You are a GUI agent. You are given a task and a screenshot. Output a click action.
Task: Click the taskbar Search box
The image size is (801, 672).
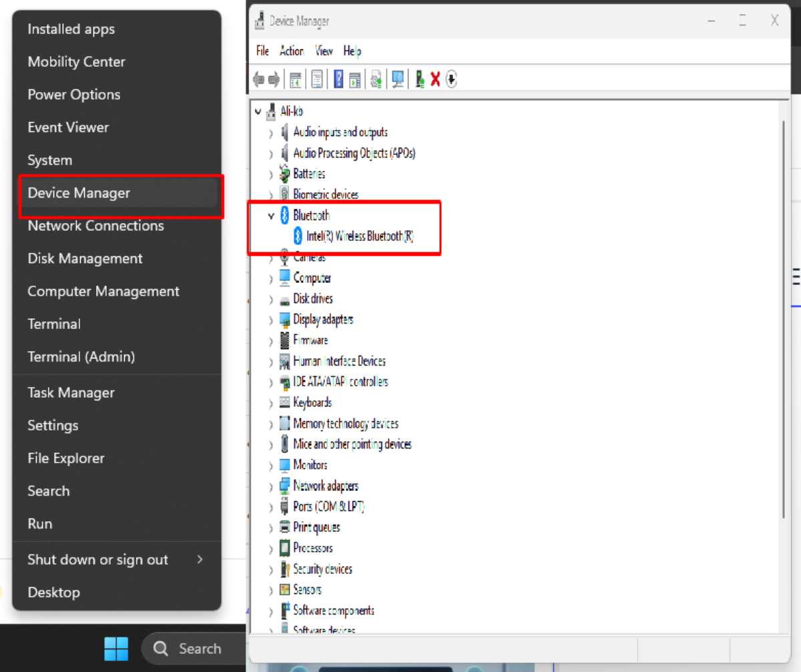[194, 648]
